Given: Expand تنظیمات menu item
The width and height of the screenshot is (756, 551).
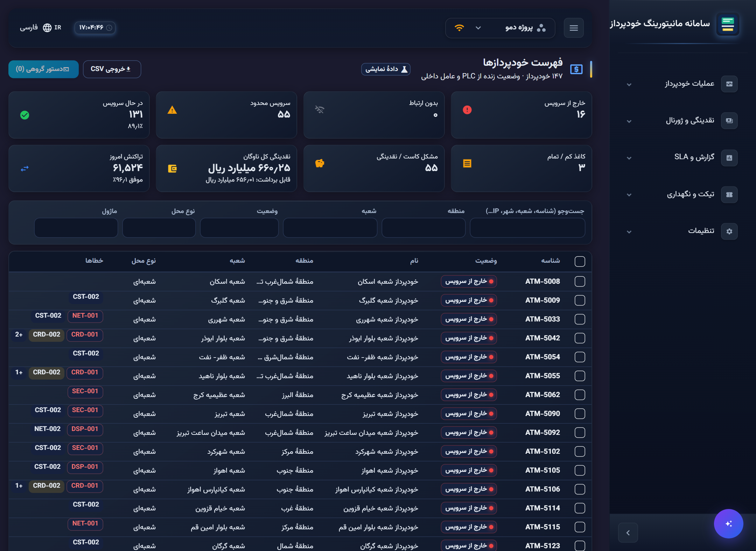Looking at the screenshot, I should pos(682,231).
